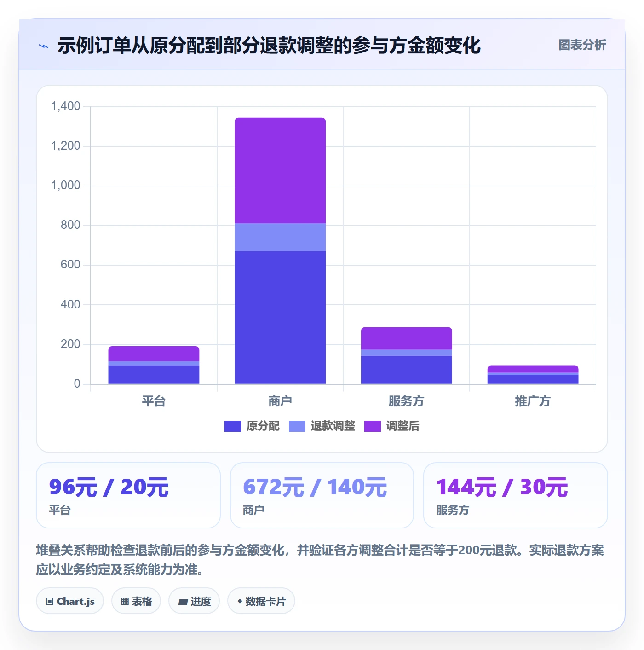Click the 服务方 调整后 bar segment
Image resolution: width=644 pixels, height=650 pixels.
[406, 338]
